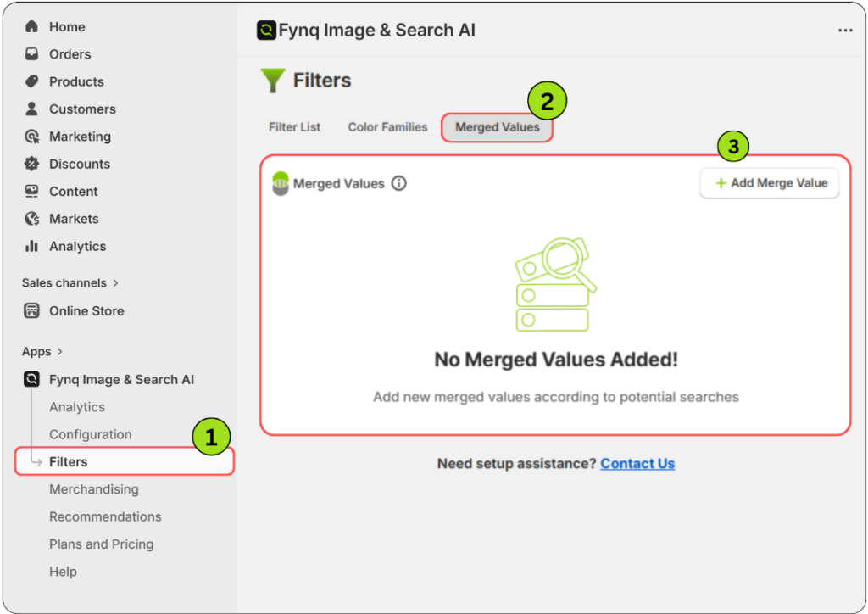Click the Marketing target icon

31,137
